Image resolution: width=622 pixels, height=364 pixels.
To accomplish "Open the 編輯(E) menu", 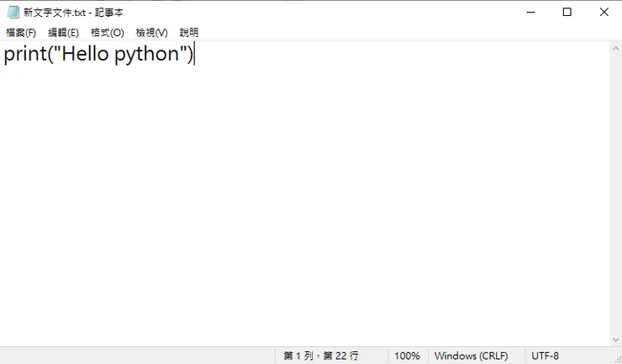I will pyautogui.click(x=63, y=33).
